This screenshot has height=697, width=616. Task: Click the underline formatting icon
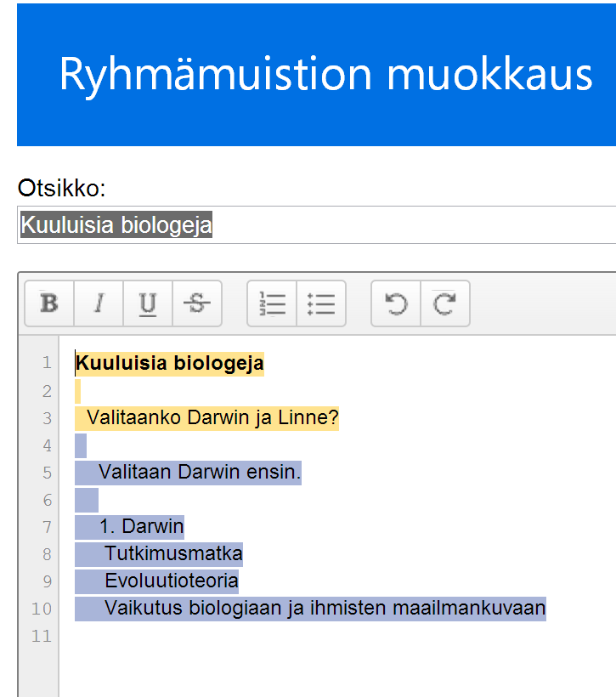(148, 303)
